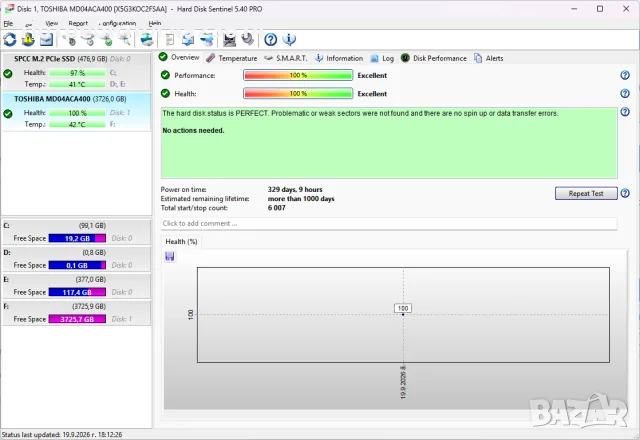Image resolution: width=640 pixels, height=440 pixels.
Task: Click the Refresh toolbar icon
Action: click(x=10, y=40)
